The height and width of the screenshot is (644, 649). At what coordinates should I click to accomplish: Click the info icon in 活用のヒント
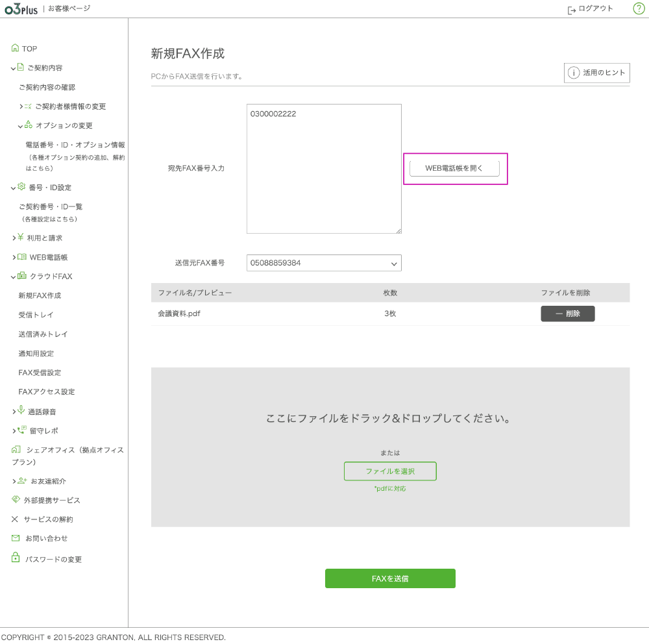point(574,73)
